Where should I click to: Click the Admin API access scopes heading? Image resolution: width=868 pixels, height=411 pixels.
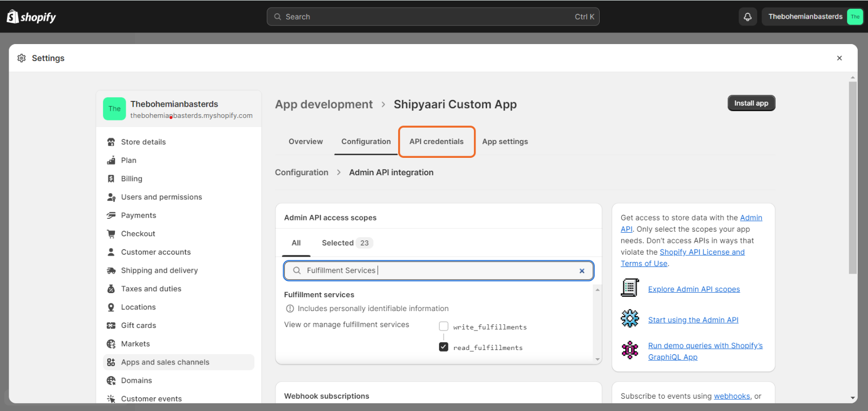(330, 218)
